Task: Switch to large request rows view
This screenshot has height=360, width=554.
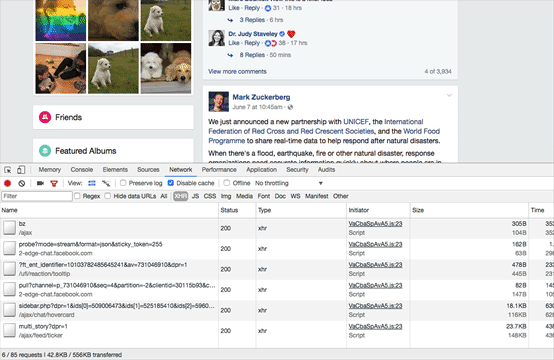Action: (x=92, y=183)
